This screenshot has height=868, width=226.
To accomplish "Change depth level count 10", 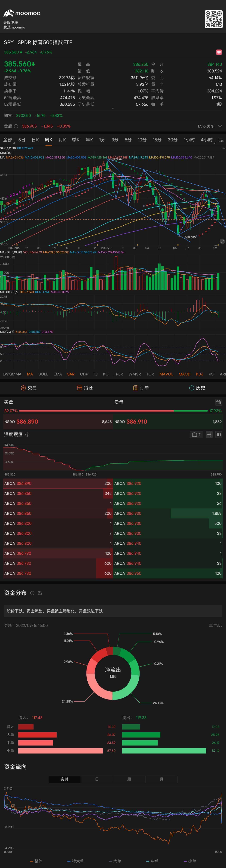I will coord(219,435).
